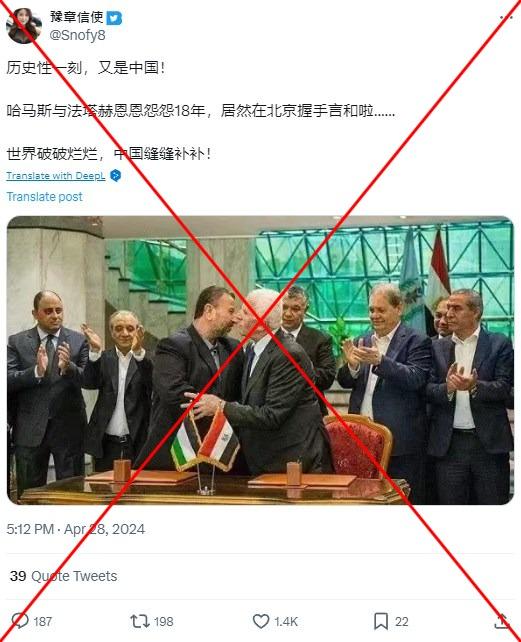Screen dimensions: 521x642
Task: Like the post with heart icon
Action: tap(260, 621)
